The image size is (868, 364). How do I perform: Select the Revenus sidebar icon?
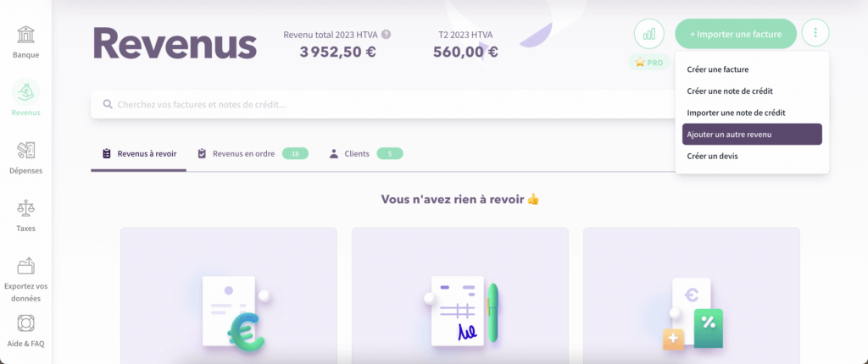pyautogui.click(x=26, y=91)
